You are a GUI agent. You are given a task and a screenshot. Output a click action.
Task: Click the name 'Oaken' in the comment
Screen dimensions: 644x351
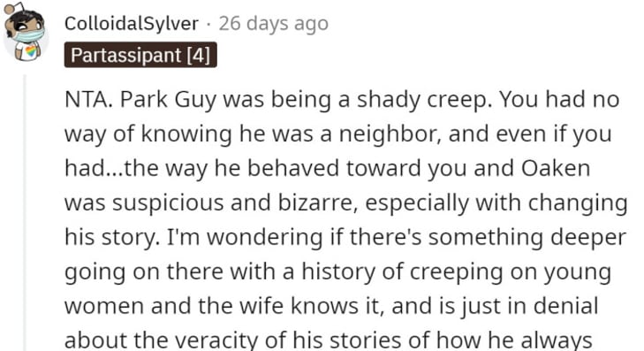pyautogui.click(x=556, y=169)
